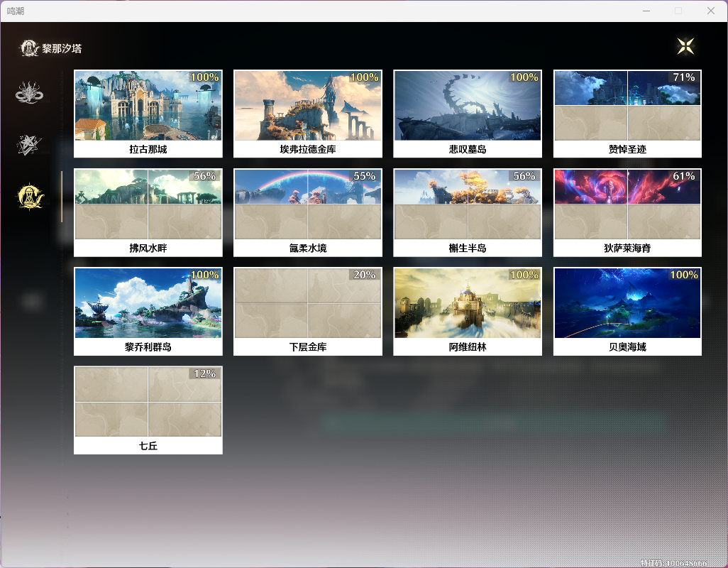Open the 狄萨莱海脊 area card

[627, 213]
